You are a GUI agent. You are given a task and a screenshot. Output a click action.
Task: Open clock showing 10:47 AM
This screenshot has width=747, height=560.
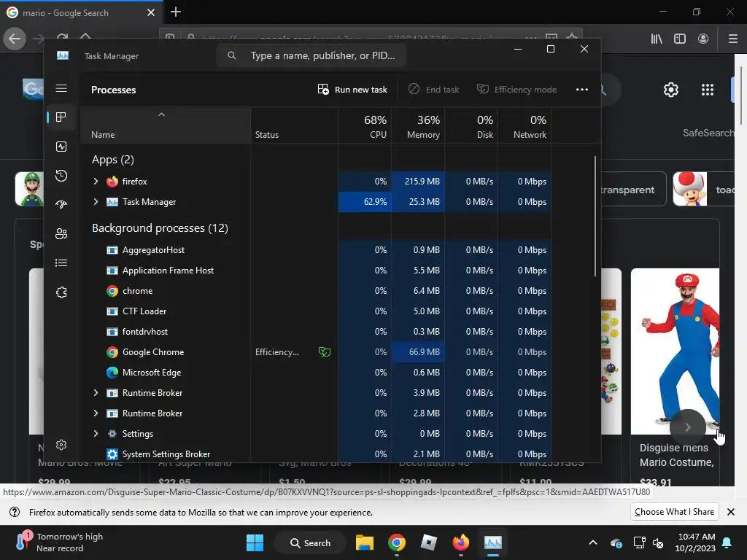(695, 542)
